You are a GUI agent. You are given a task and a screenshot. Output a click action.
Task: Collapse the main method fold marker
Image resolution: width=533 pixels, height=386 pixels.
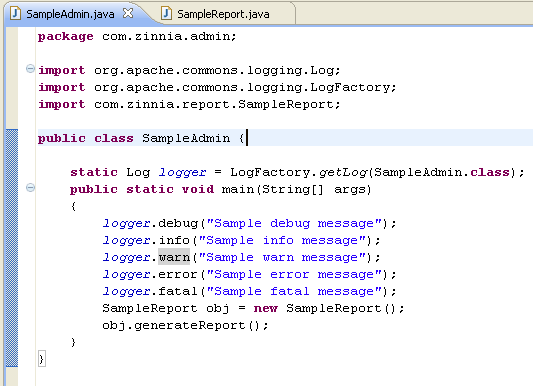(x=30, y=188)
